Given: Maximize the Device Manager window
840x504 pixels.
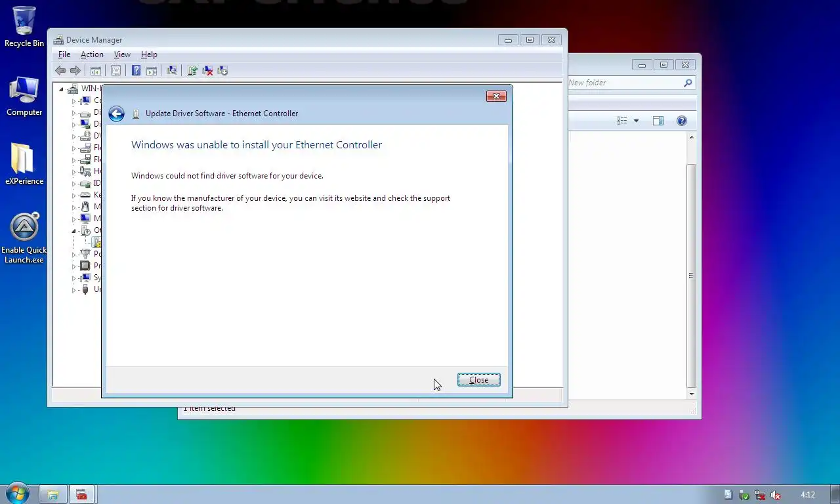Looking at the screenshot, I should 530,40.
